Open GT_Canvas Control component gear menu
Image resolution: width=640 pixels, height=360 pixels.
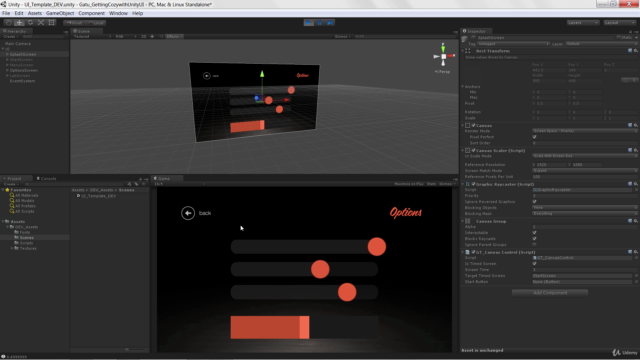click(636, 252)
